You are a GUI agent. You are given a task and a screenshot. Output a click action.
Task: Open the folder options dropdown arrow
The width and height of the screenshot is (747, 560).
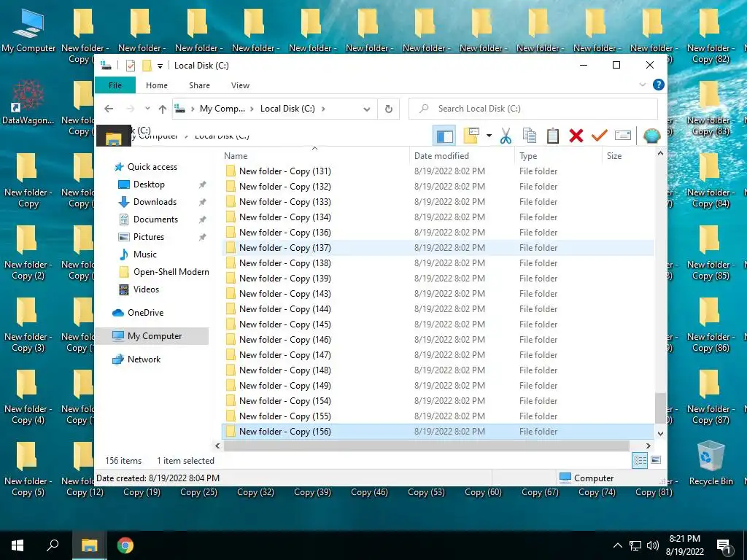[489, 136]
